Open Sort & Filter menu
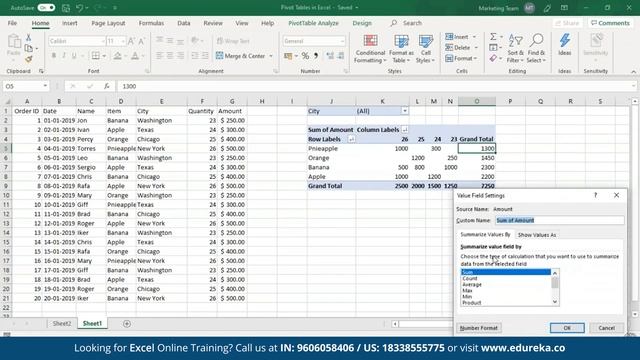The width and height of the screenshot is (640, 360). pyautogui.click(x=516, y=49)
